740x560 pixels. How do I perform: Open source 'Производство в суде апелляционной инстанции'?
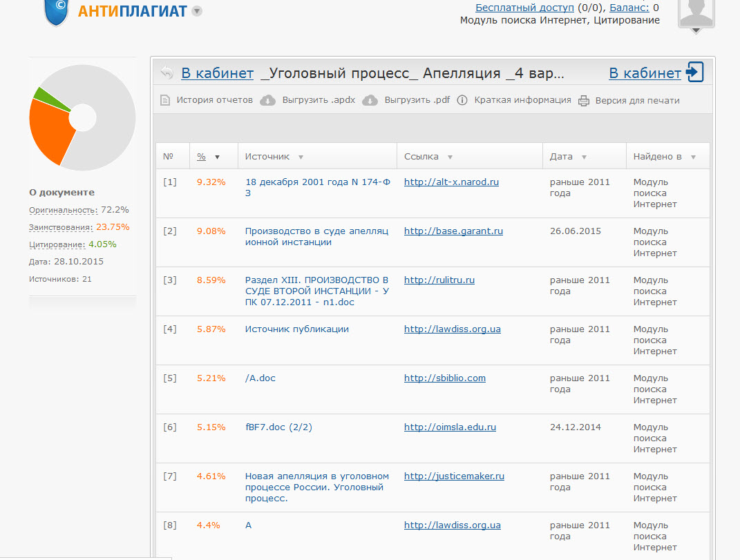(x=316, y=236)
